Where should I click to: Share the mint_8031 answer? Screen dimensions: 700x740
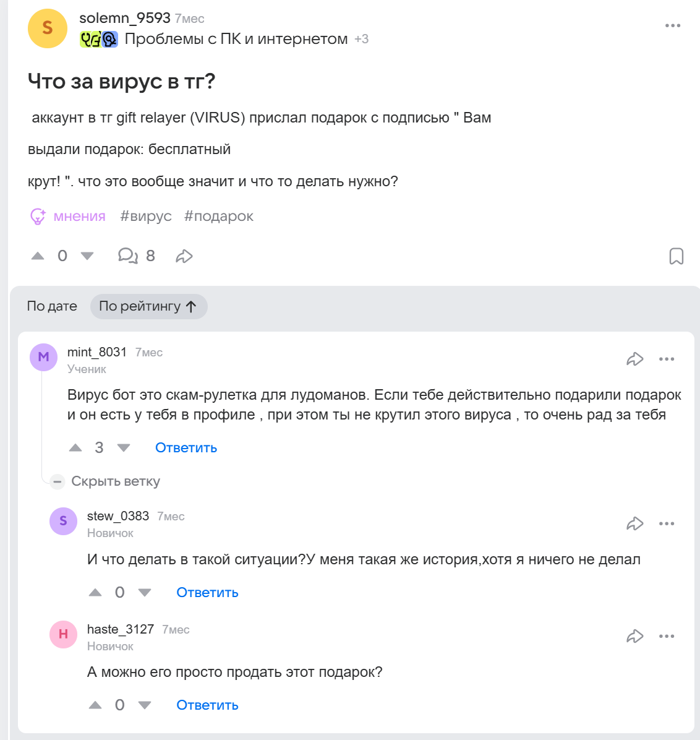pyautogui.click(x=635, y=359)
